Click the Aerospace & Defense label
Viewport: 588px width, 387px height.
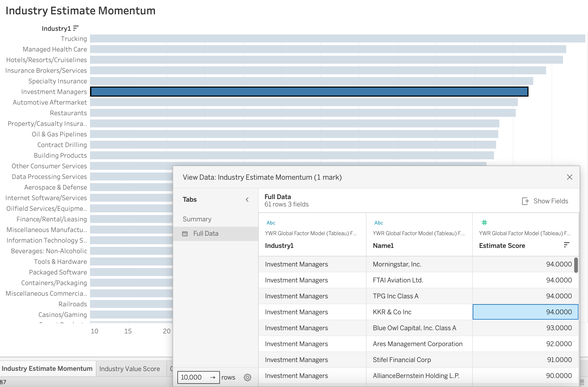click(56, 187)
